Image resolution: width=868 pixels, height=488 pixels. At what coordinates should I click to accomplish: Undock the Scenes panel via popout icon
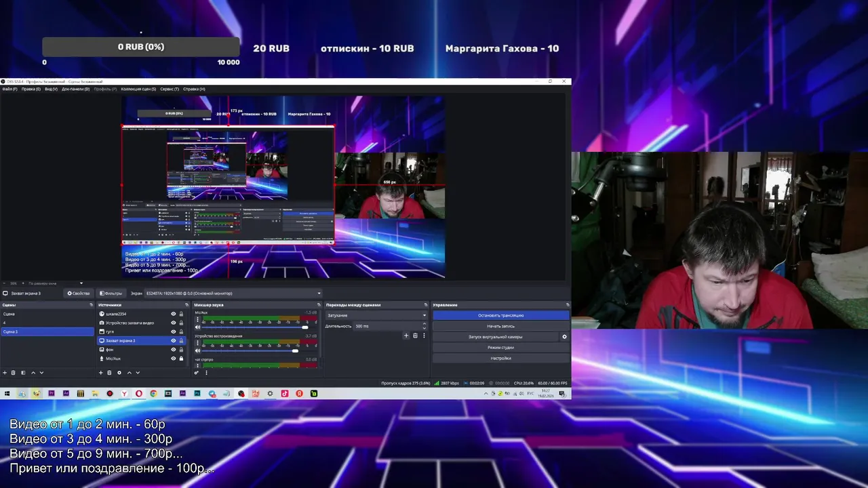92,305
